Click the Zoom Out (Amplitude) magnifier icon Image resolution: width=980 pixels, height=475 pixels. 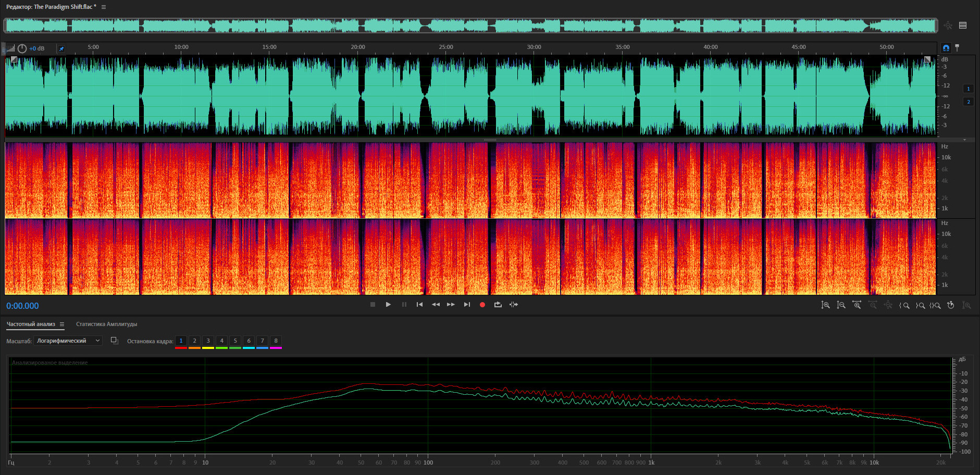(841, 305)
